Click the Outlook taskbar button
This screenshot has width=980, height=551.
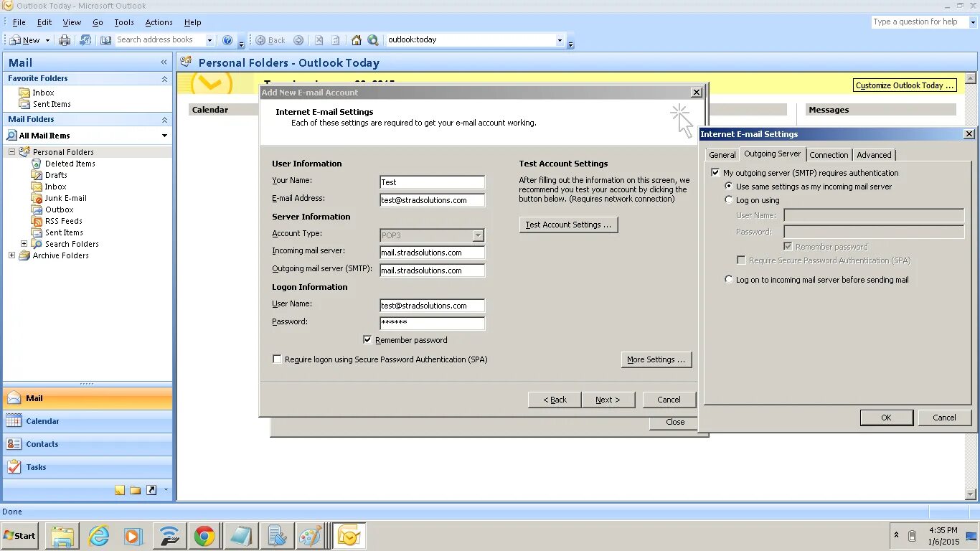coord(349,536)
